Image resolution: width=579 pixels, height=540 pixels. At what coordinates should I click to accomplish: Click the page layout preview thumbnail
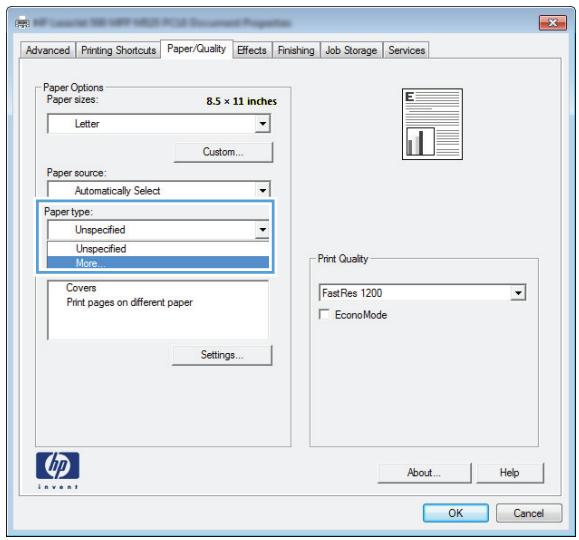(432, 124)
